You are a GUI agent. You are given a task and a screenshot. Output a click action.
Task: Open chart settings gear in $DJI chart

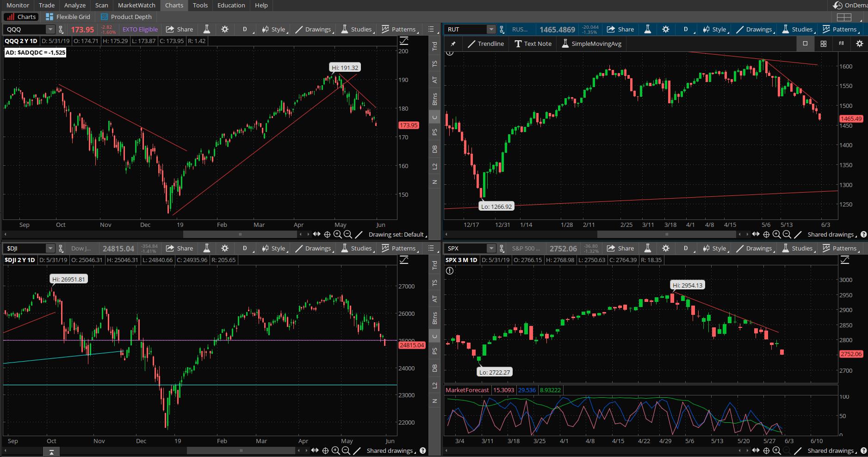225,248
